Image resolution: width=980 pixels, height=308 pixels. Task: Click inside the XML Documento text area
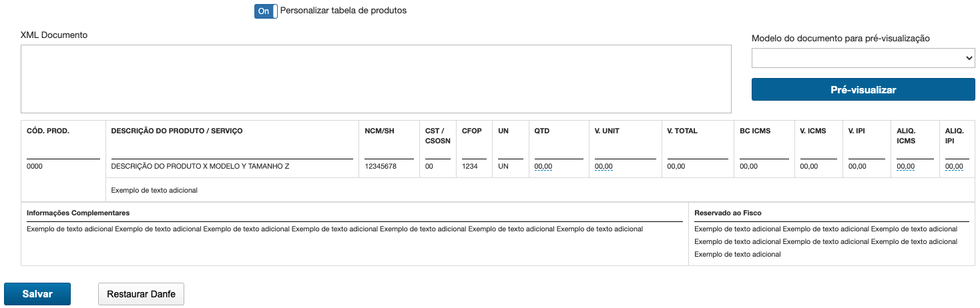click(376, 79)
